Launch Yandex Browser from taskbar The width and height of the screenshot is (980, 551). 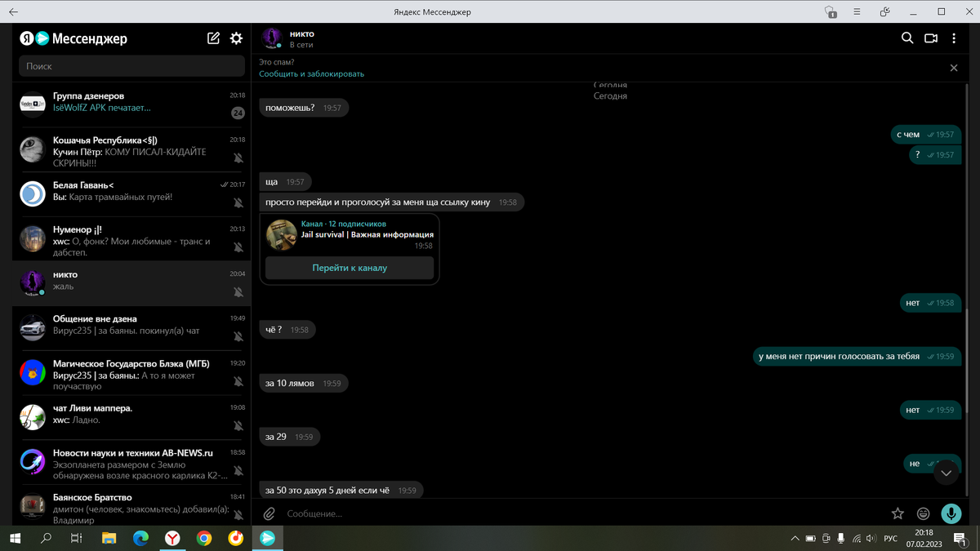click(172, 538)
